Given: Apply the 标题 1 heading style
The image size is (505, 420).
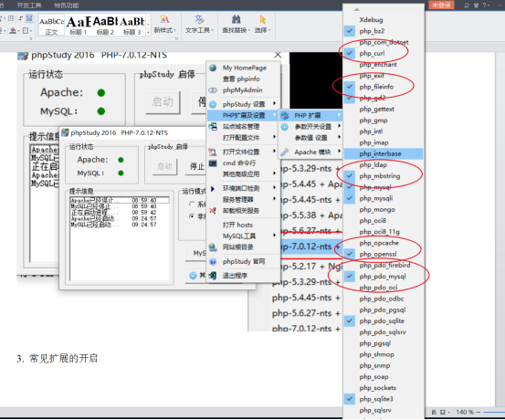Looking at the screenshot, I should [79, 26].
